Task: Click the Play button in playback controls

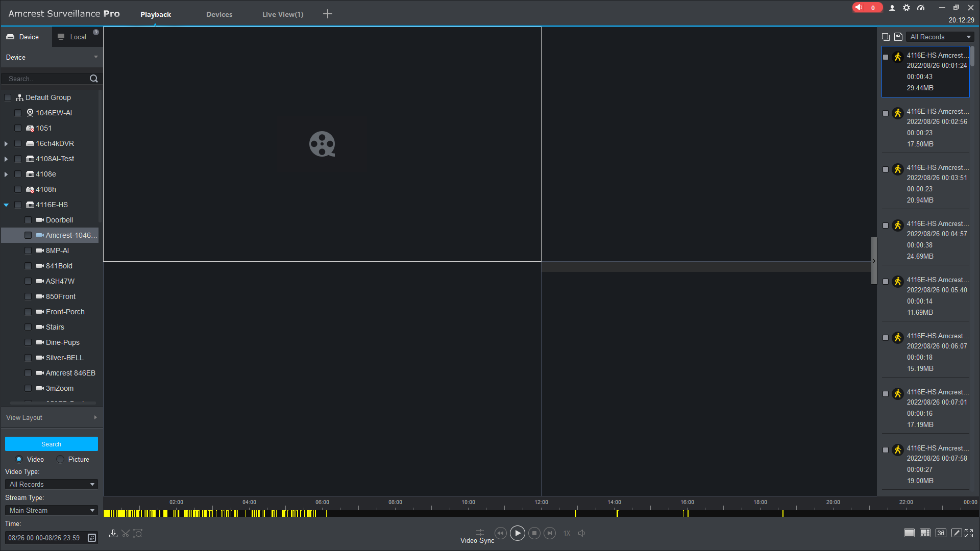Action: 517,533
